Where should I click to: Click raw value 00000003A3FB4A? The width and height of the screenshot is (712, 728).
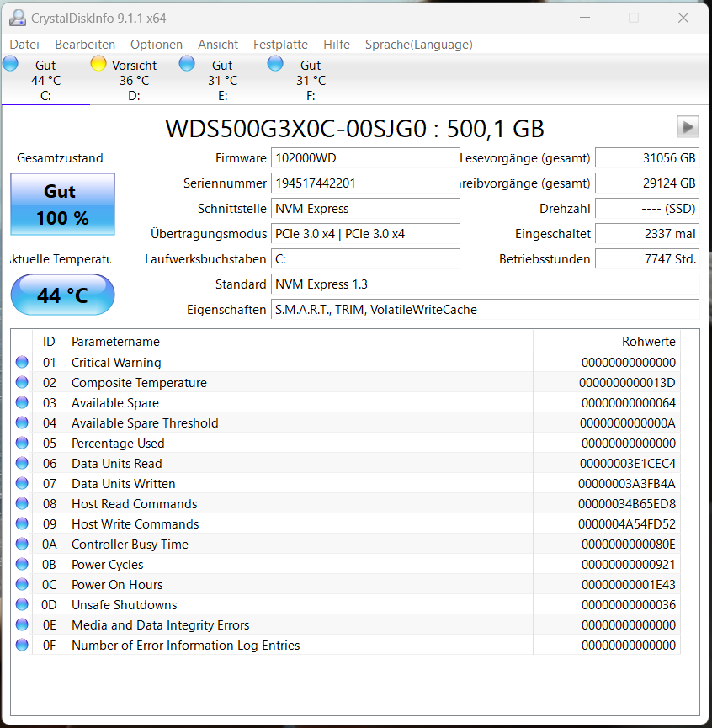[627, 484]
